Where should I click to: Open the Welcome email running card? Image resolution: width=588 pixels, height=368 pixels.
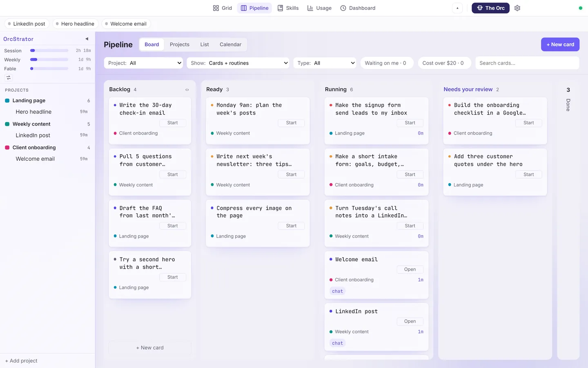tap(410, 269)
